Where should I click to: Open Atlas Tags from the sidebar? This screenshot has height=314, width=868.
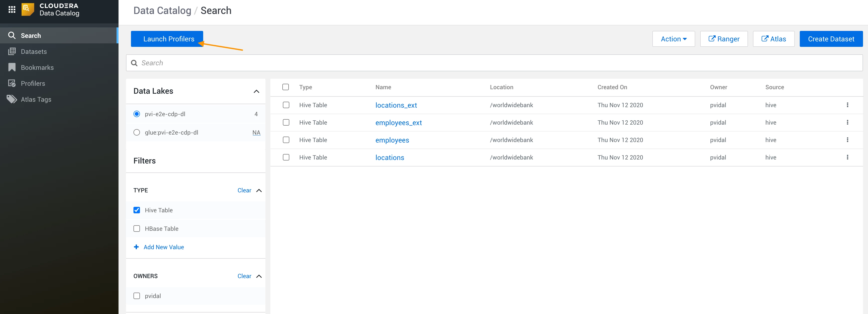pyautogui.click(x=36, y=99)
